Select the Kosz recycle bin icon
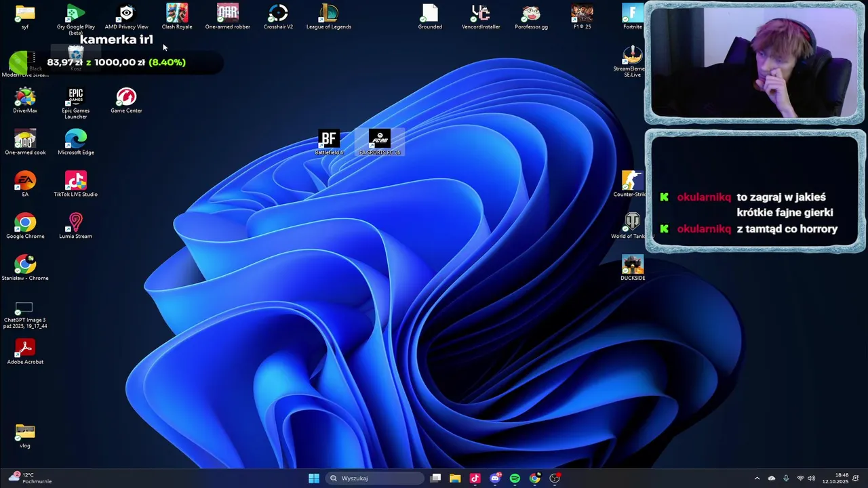The width and height of the screenshot is (868, 488). (x=76, y=59)
